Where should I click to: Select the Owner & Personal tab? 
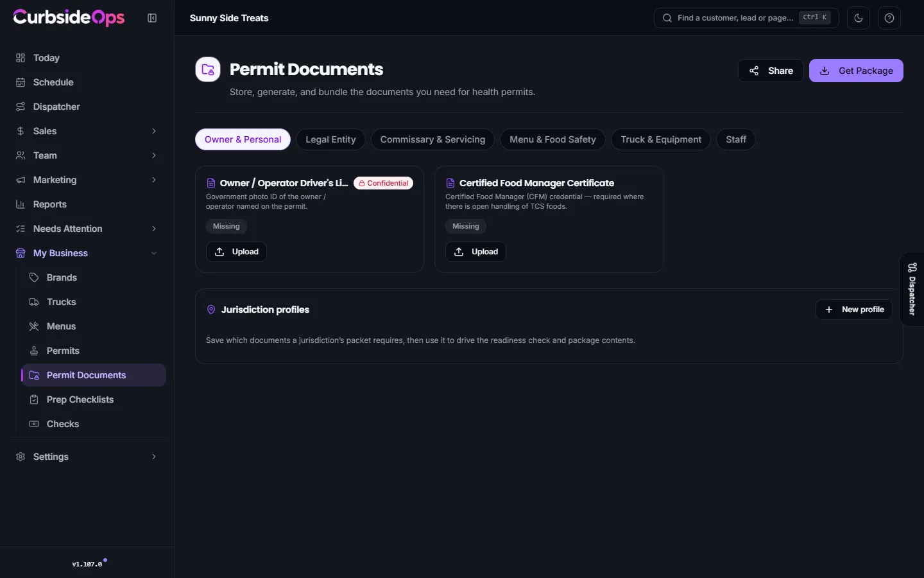(243, 139)
